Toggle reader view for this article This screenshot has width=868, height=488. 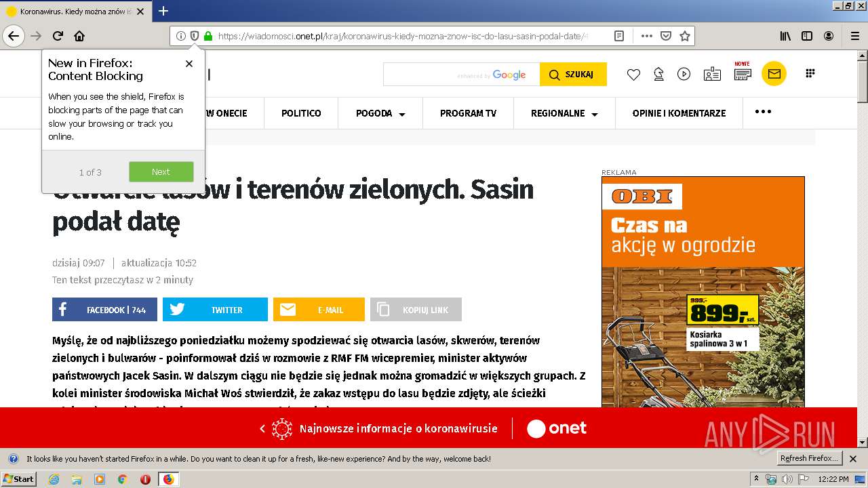(618, 36)
